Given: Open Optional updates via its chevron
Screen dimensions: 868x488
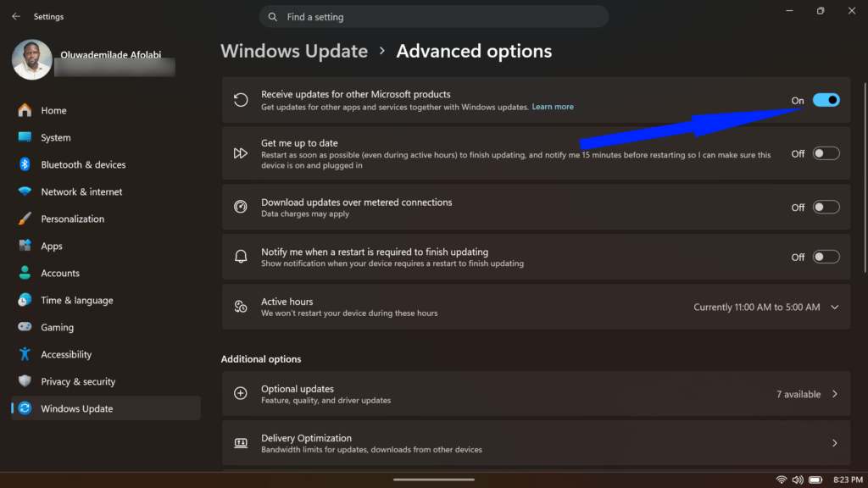Looking at the screenshot, I should (x=834, y=394).
